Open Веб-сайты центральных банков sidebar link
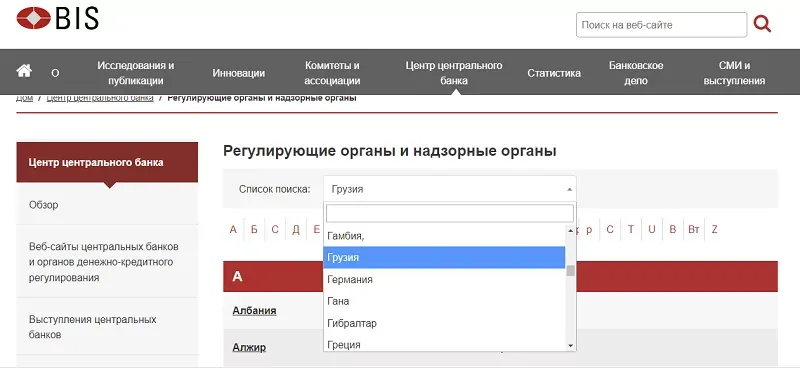Viewport: 800px width, 368px height. pos(107,262)
